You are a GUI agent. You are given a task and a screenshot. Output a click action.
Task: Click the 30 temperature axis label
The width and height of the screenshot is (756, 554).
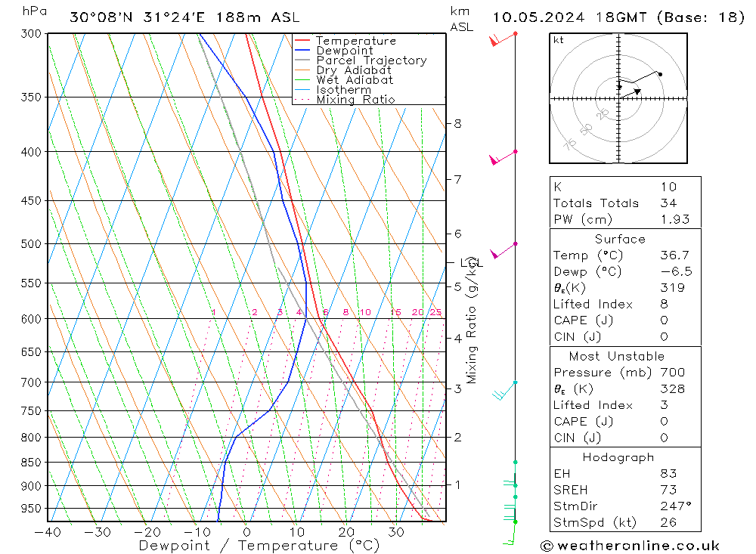coord(396,532)
